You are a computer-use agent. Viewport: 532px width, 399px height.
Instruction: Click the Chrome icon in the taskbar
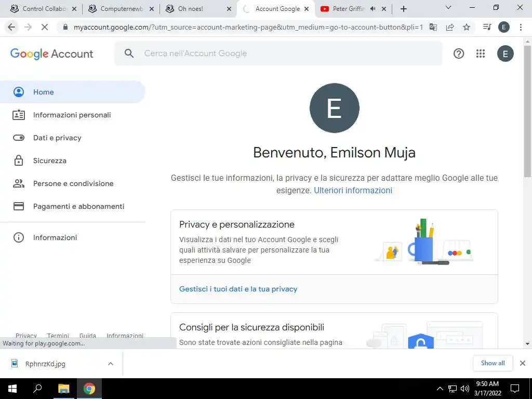click(x=89, y=389)
